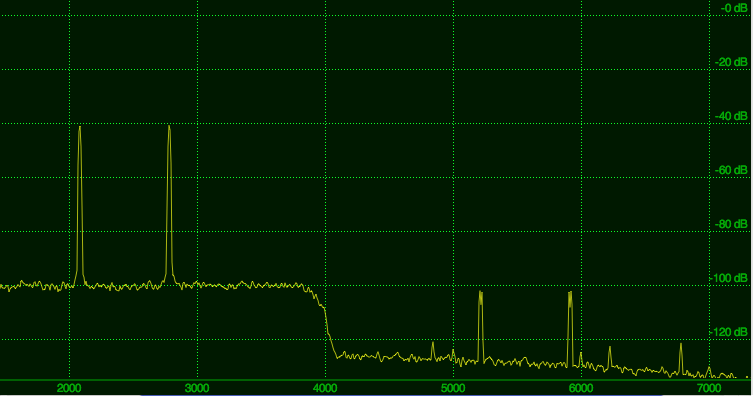Click the small spike near 4800 Hz
753x396 pixels.
pyautogui.click(x=433, y=350)
